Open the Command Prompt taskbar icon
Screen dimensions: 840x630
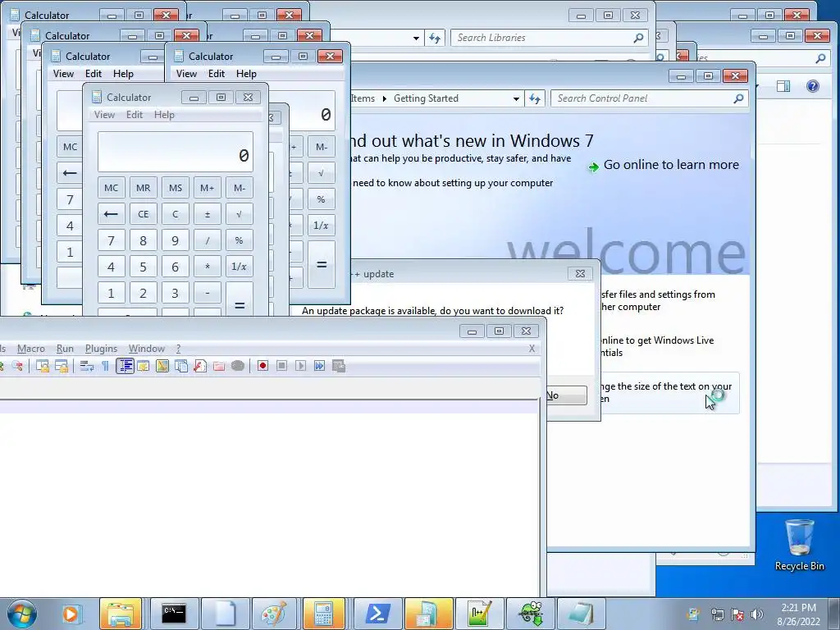tap(174, 614)
